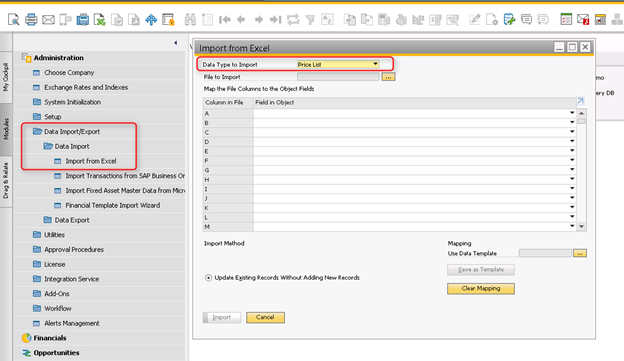Image resolution: width=624 pixels, height=361 pixels.
Task: Switch to the Modules side tab
Action: pos(6,129)
